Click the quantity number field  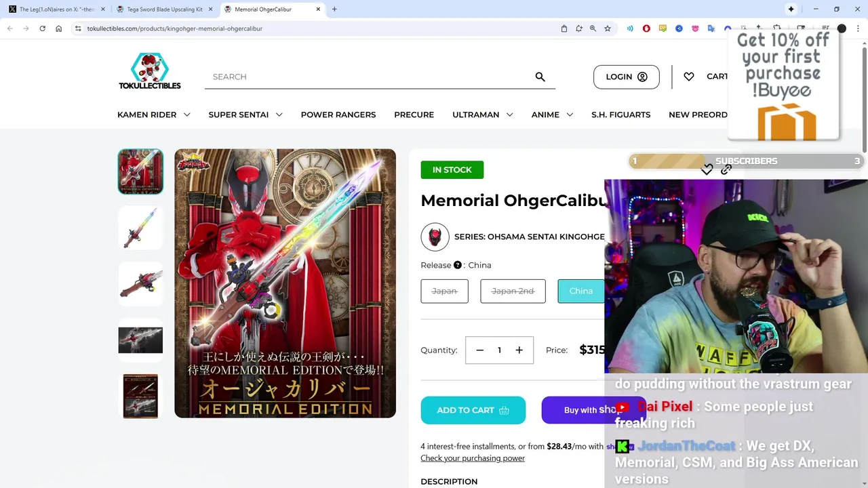(x=499, y=350)
